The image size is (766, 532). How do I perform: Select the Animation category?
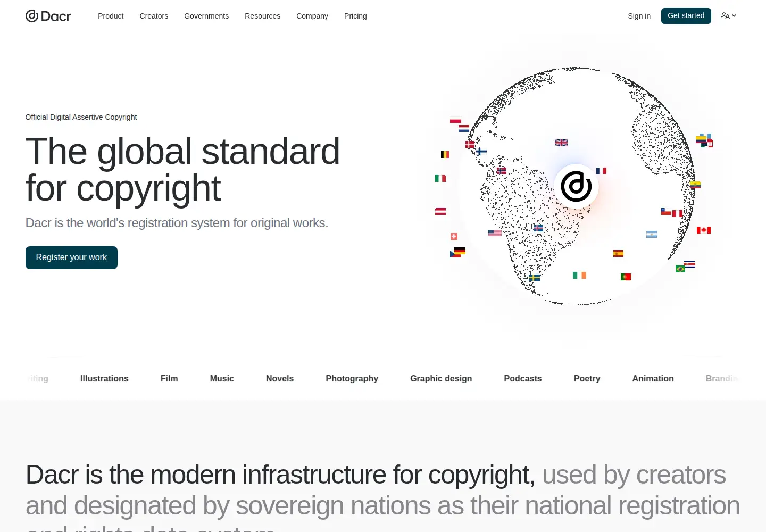[653, 379]
